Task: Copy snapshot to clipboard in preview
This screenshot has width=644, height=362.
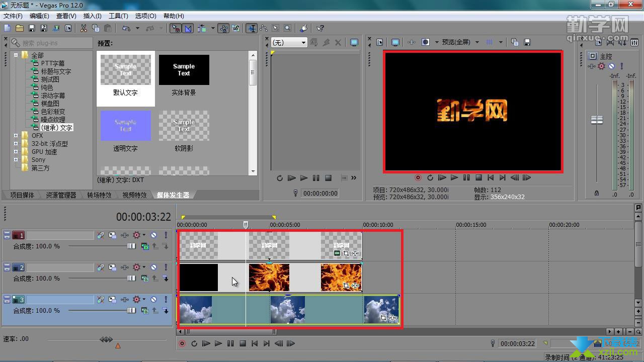Action: click(x=515, y=42)
